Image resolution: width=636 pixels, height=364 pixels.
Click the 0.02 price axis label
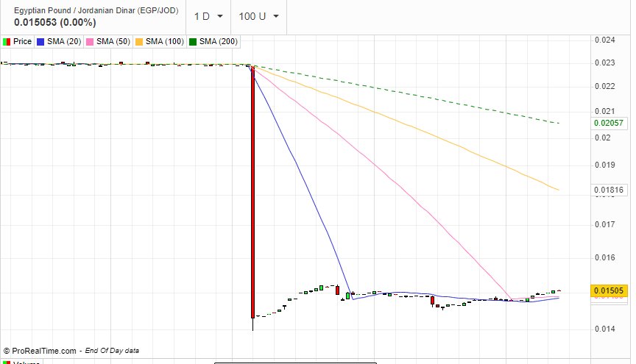[602, 138]
